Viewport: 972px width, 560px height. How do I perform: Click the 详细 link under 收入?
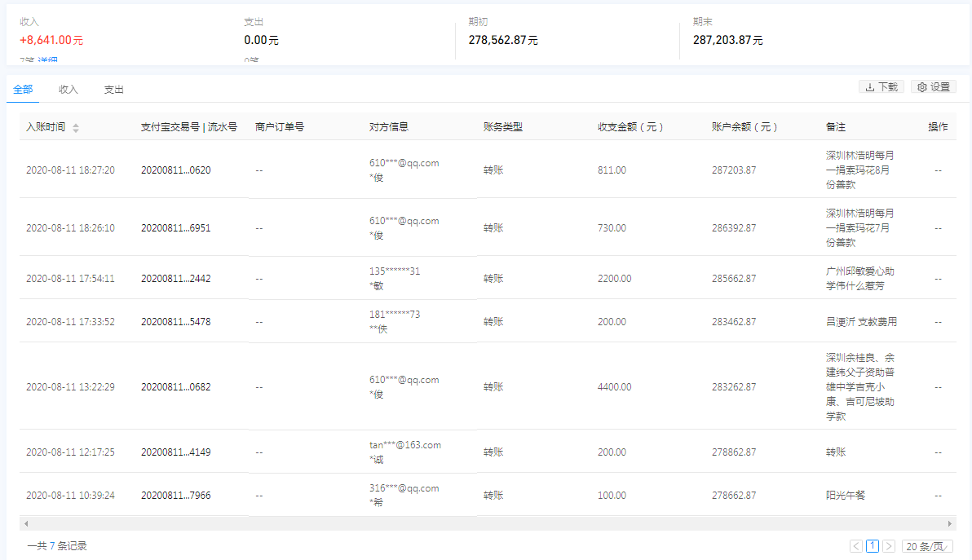[47, 60]
